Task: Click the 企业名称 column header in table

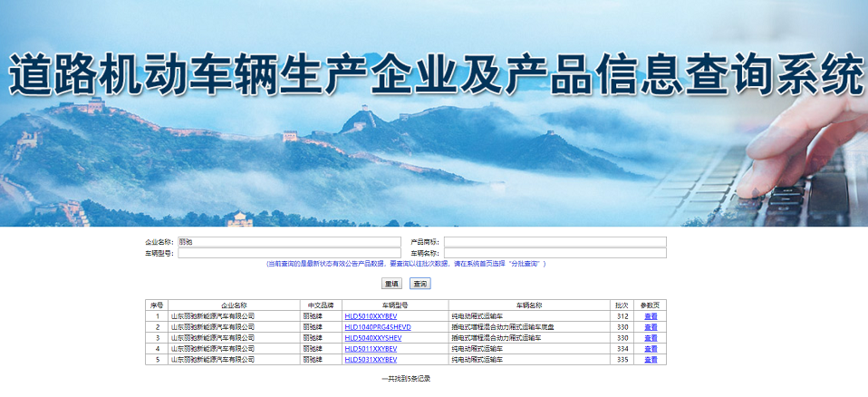Action: click(x=234, y=305)
